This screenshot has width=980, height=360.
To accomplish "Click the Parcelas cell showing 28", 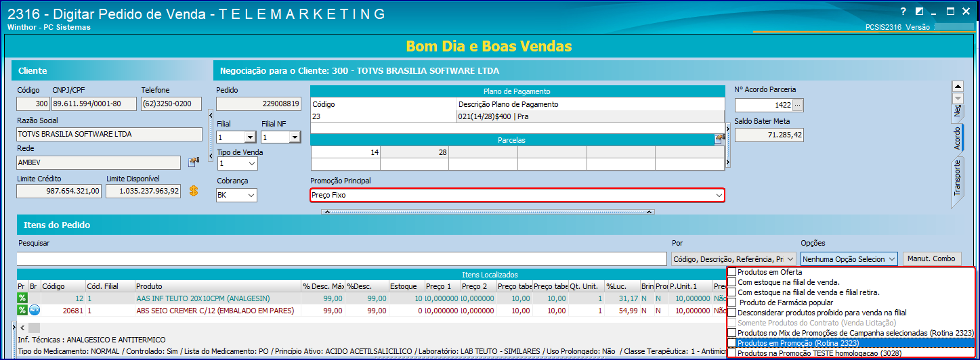I will click(414, 152).
